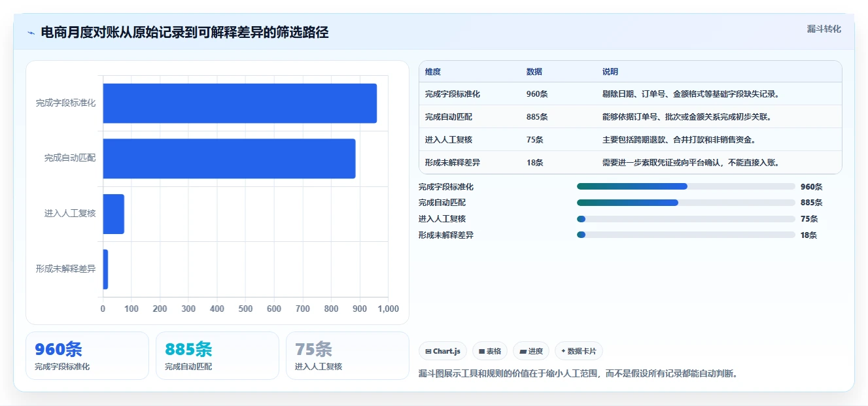
Task: Click progress list label 完成字段标准化
Action: (446, 187)
